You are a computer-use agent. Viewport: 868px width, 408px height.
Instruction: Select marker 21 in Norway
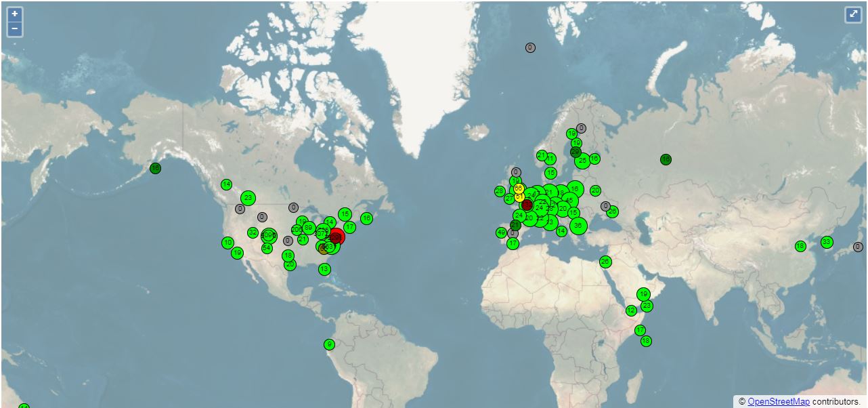(542, 155)
